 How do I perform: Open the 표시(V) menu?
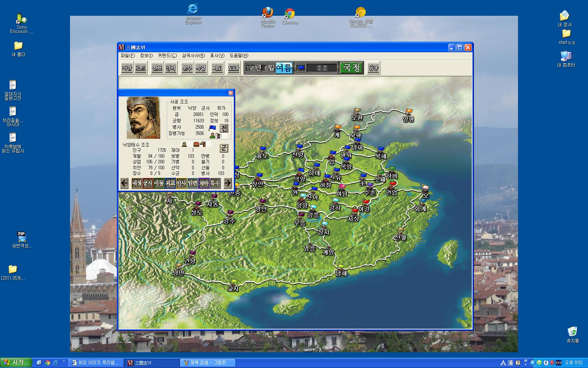(x=217, y=55)
